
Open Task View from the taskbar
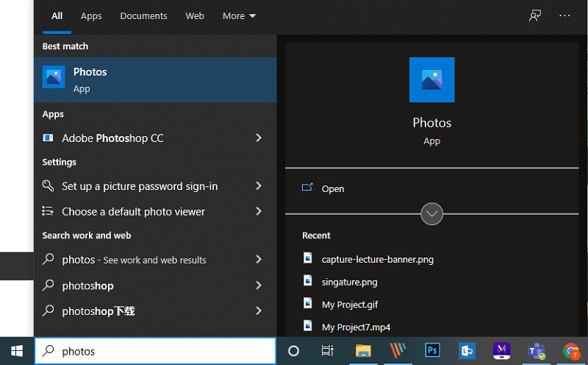(x=327, y=351)
